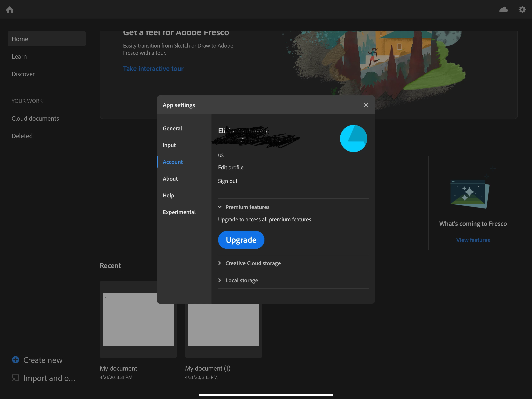The width and height of the screenshot is (532, 399).
Task: Click the home icon in top bar
Action: click(x=10, y=10)
